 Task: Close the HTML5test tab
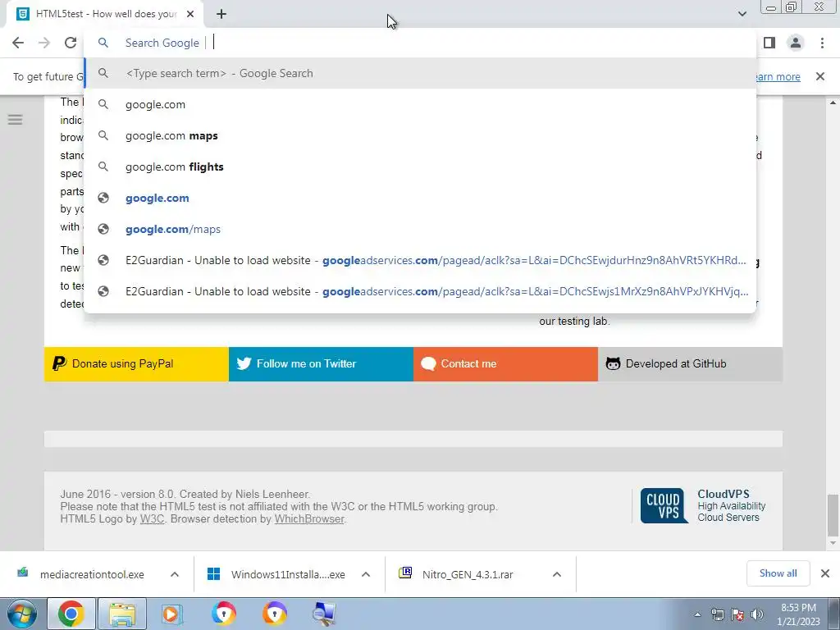point(190,15)
